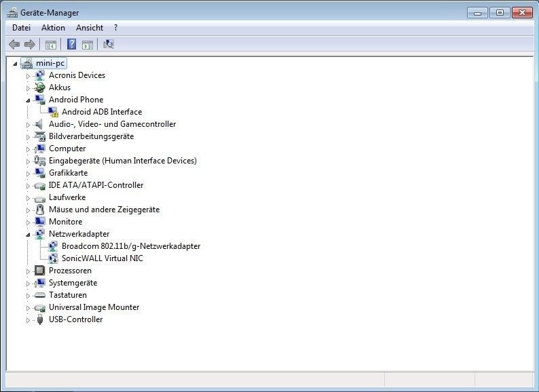Click the Akkus battery icon

(x=40, y=87)
